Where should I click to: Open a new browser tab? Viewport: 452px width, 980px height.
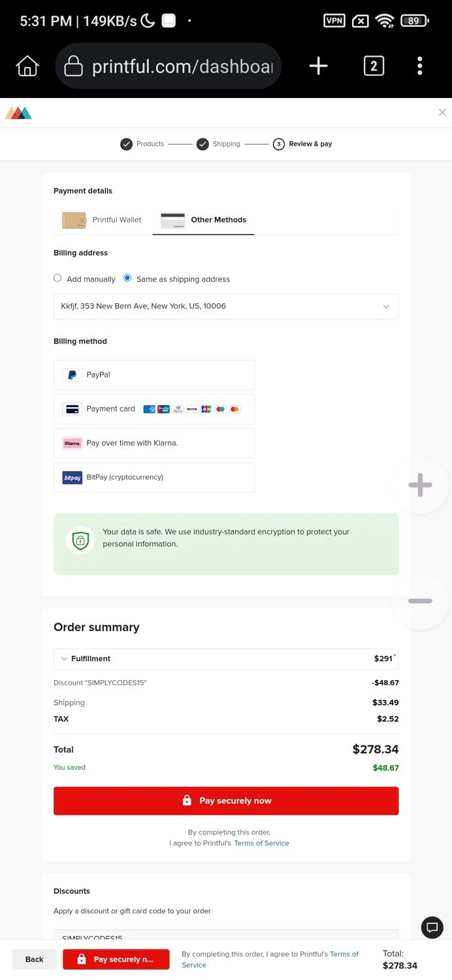coord(318,66)
